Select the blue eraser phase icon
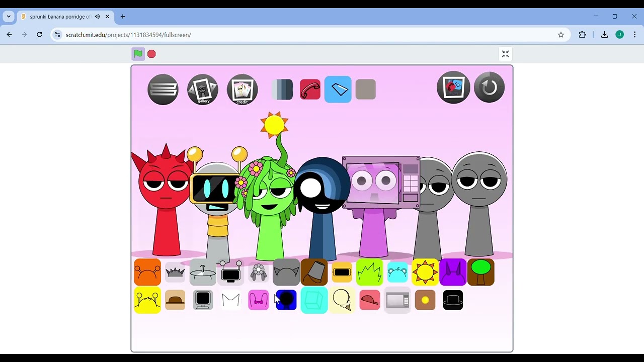The image size is (644, 362). [338, 89]
